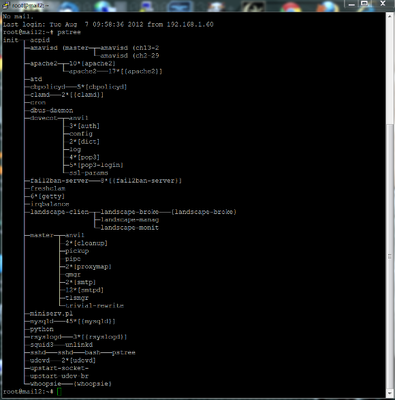Click the green cursor at the bottom prompt
Screen dimensions: 395x400
(59, 392)
